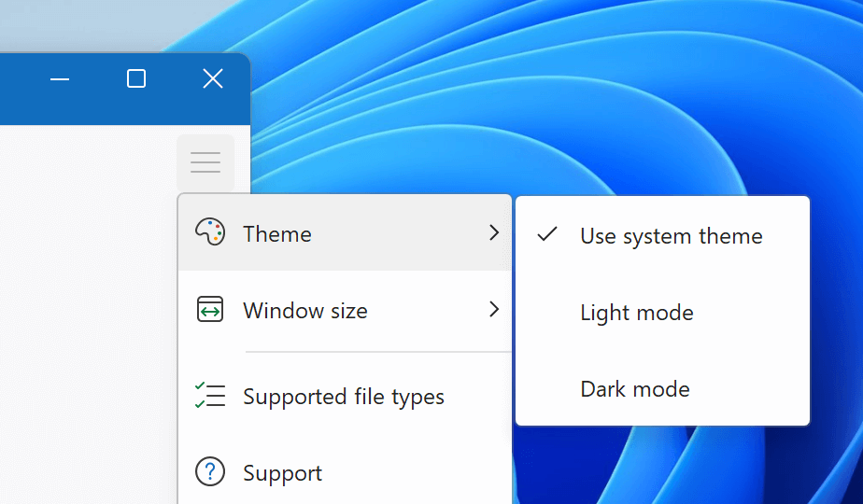The image size is (863, 504).
Task: Open the Support menu entry
Action: [x=345, y=472]
